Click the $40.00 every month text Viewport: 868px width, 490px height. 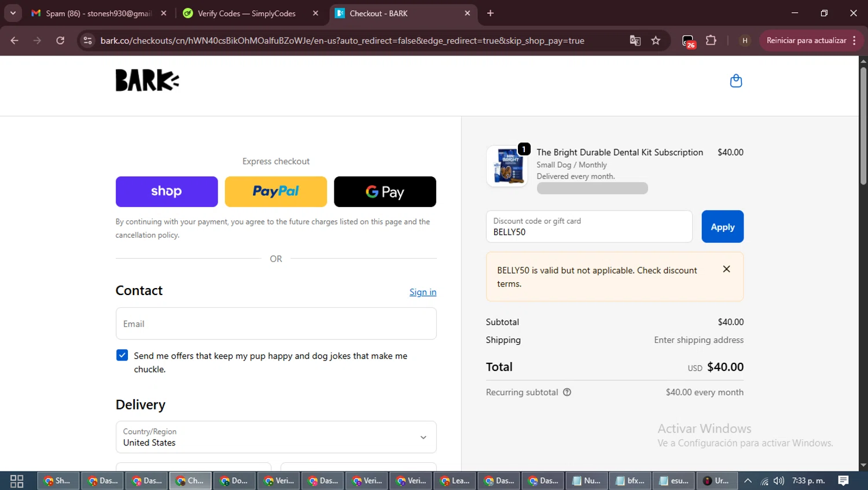704,392
